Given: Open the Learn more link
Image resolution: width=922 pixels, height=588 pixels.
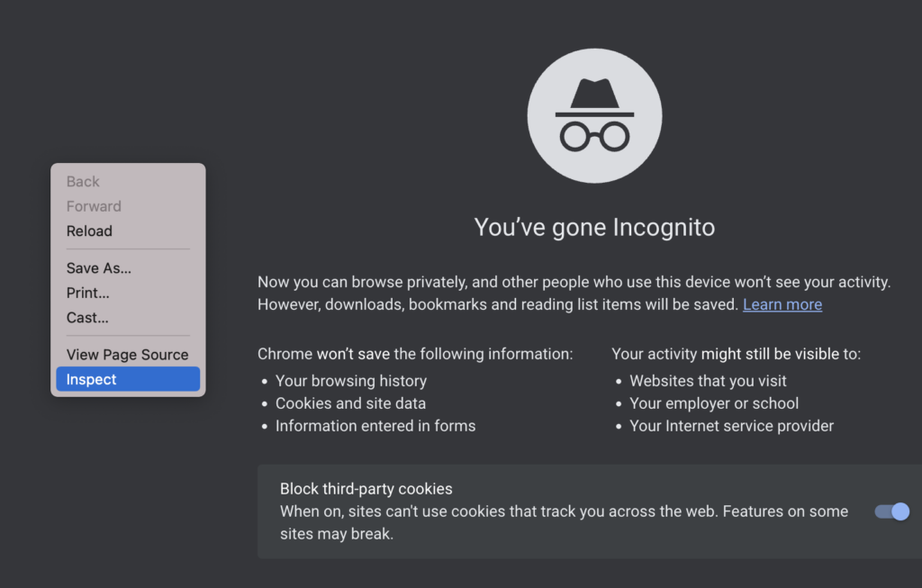Looking at the screenshot, I should pos(782,304).
